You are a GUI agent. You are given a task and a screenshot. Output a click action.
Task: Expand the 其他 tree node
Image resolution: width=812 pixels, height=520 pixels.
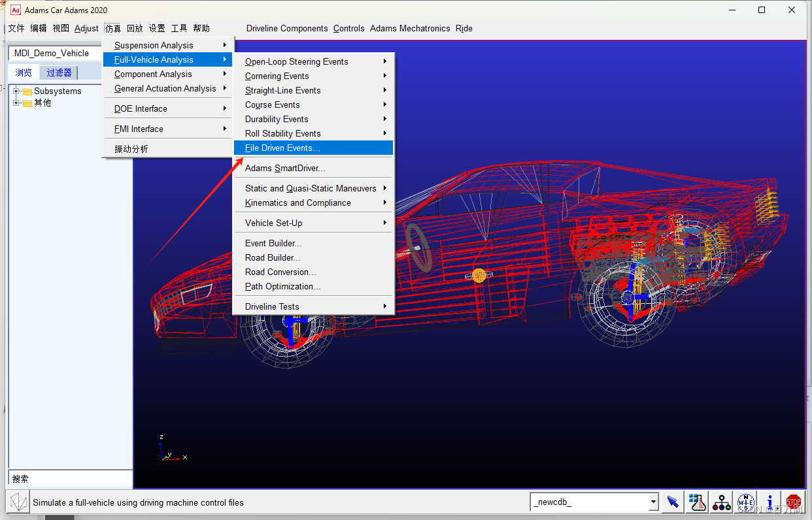coord(16,103)
